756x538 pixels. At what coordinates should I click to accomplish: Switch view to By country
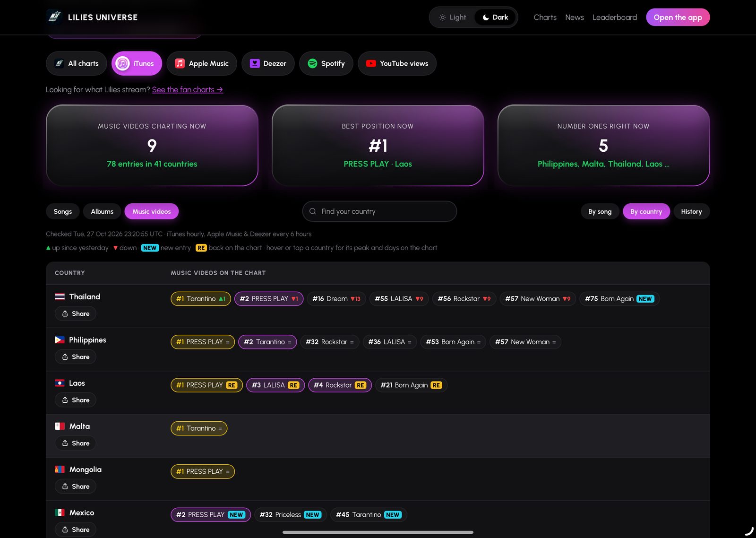pyautogui.click(x=646, y=211)
